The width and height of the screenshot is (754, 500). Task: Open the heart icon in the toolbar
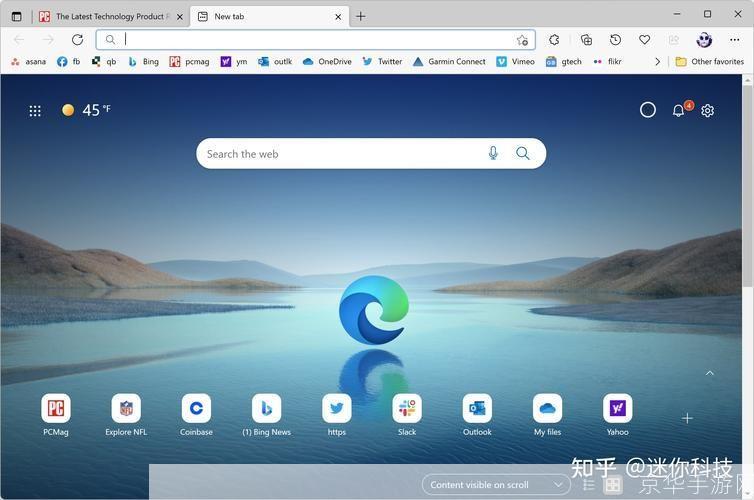click(644, 40)
